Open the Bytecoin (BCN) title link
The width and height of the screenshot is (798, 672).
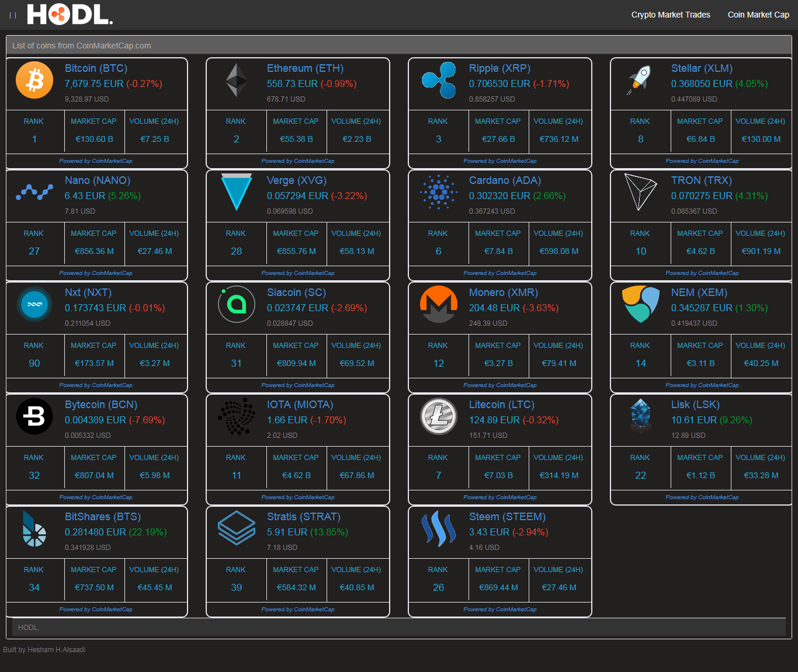coord(101,405)
